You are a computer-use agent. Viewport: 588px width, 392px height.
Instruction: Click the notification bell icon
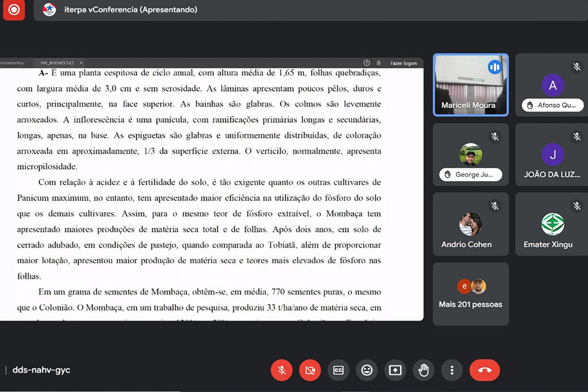click(x=379, y=63)
